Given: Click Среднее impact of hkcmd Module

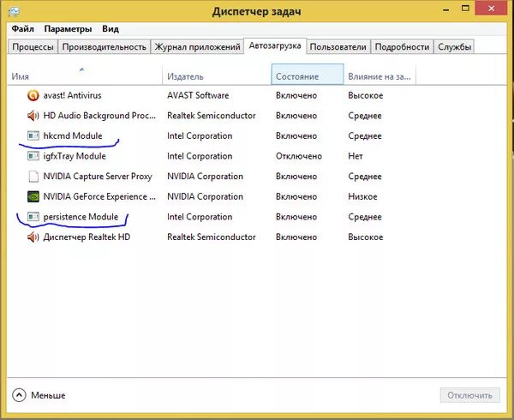Looking at the screenshot, I should 365,135.
